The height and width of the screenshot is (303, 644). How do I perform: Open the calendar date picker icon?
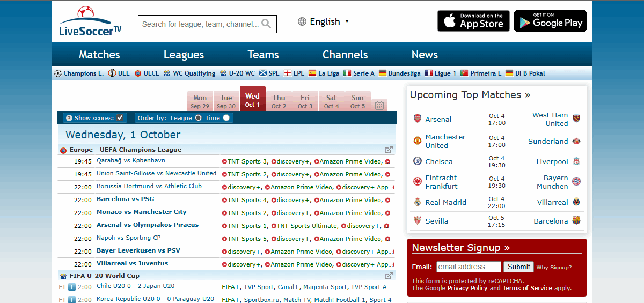pyautogui.click(x=379, y=105)
